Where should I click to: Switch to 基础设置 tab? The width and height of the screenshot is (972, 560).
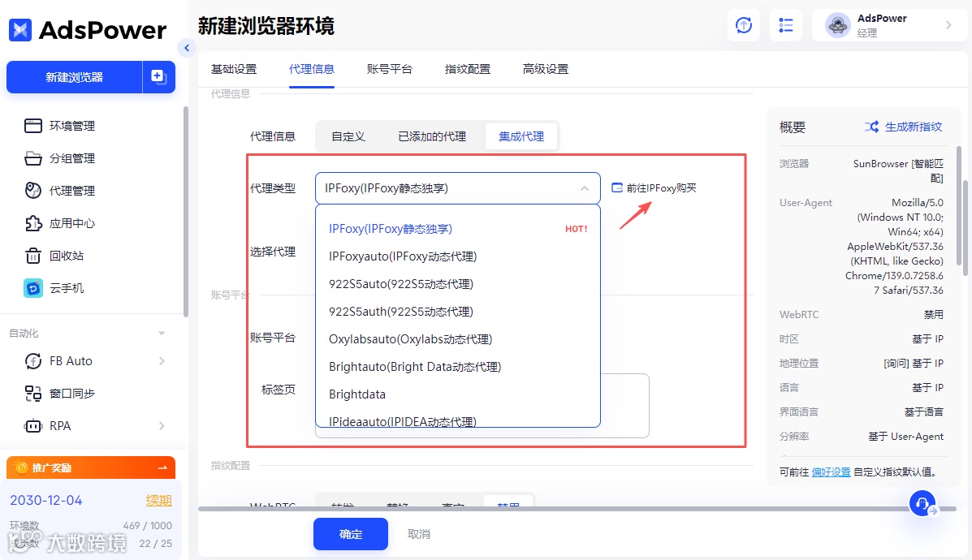[x=234, y=69]
